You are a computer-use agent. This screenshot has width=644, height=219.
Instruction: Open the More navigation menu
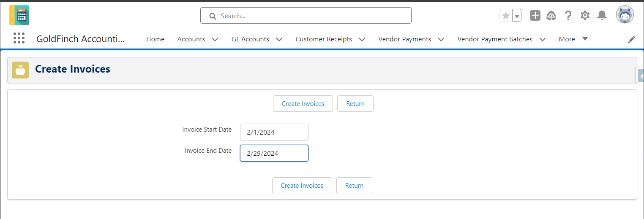click(x=573, y=39)
